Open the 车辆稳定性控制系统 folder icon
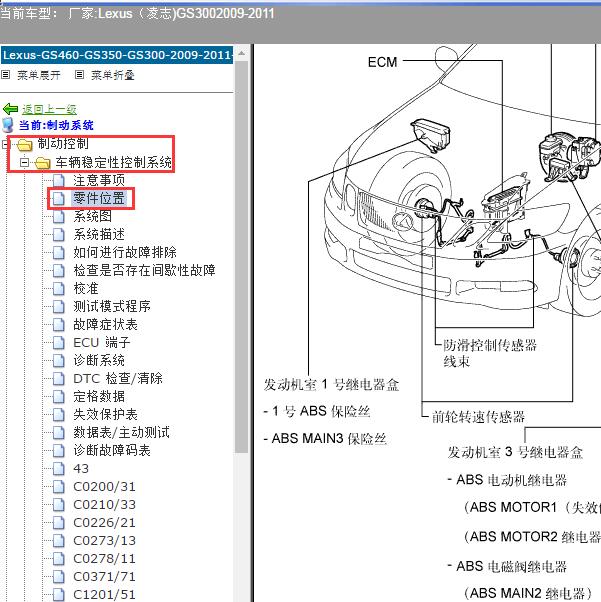The height and width of the screenshot is (602, 601). [x=43, y=163]
